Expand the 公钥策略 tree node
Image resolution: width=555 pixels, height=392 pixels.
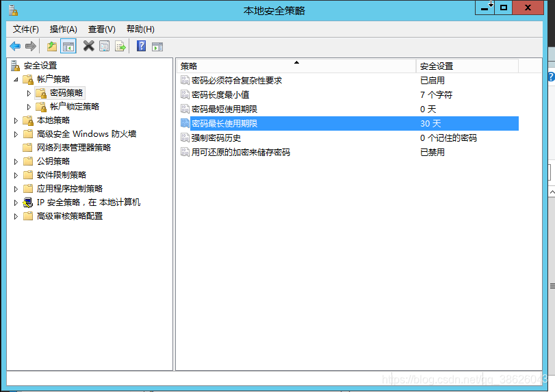coord(16,161)
